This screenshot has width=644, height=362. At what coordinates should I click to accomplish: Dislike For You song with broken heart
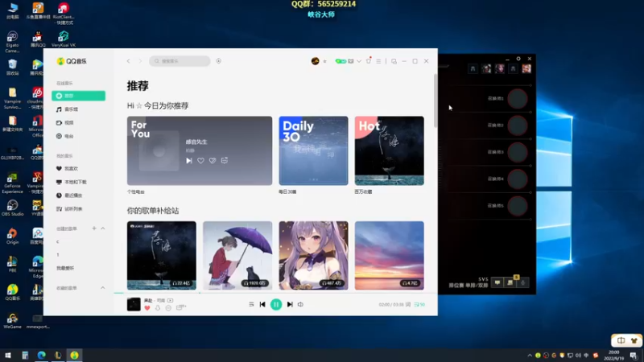pyautogui.click(x=213, y=161)
